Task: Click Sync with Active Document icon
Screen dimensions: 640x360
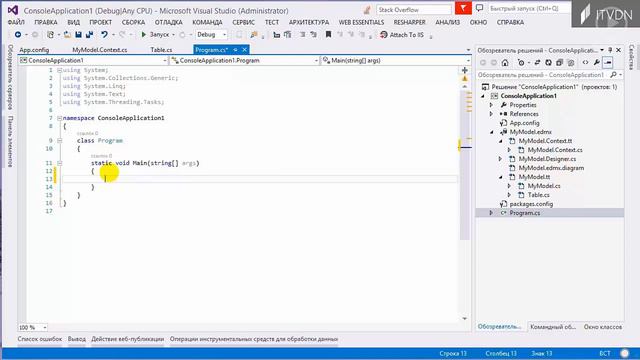Action: tap(537, 63)
